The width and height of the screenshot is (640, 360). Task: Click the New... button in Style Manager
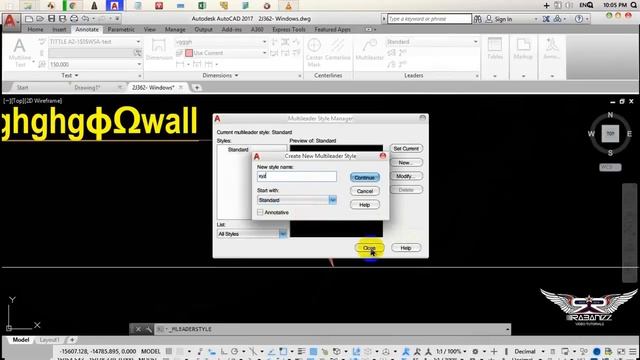pos(406,162)
